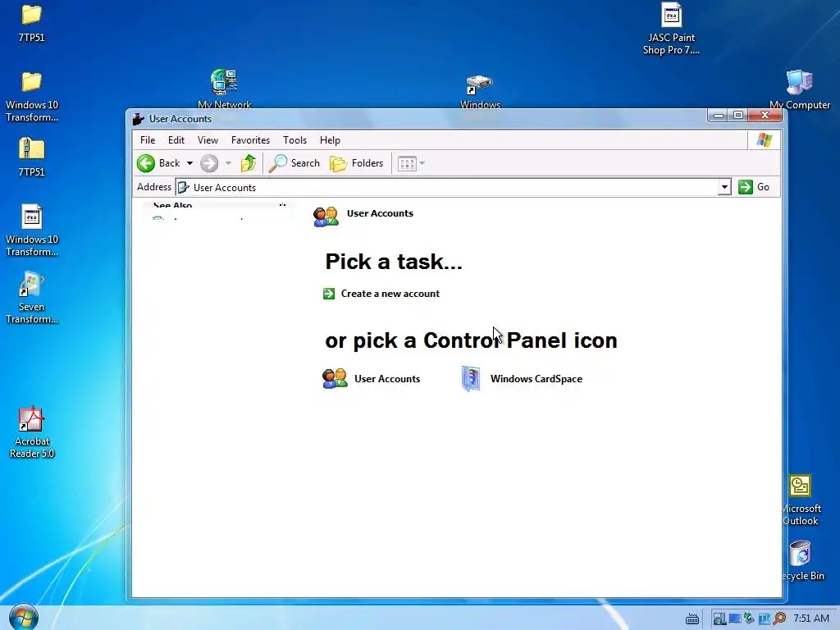Open the File menu

(148, 140)
